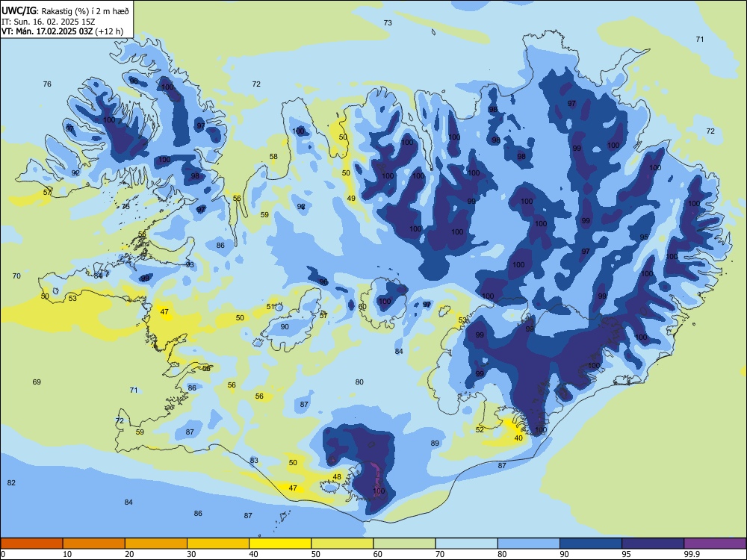Select the 'IT: Sun. 16. 02. 2025 15Z' line
This screenshot has width=747, height=560.
pos(48,22)
